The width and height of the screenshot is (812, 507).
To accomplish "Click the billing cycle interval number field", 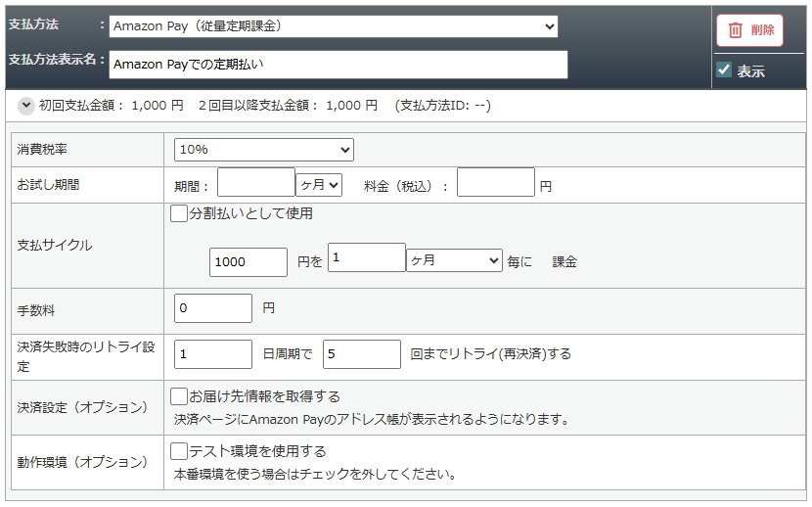I will click(366, 258).
